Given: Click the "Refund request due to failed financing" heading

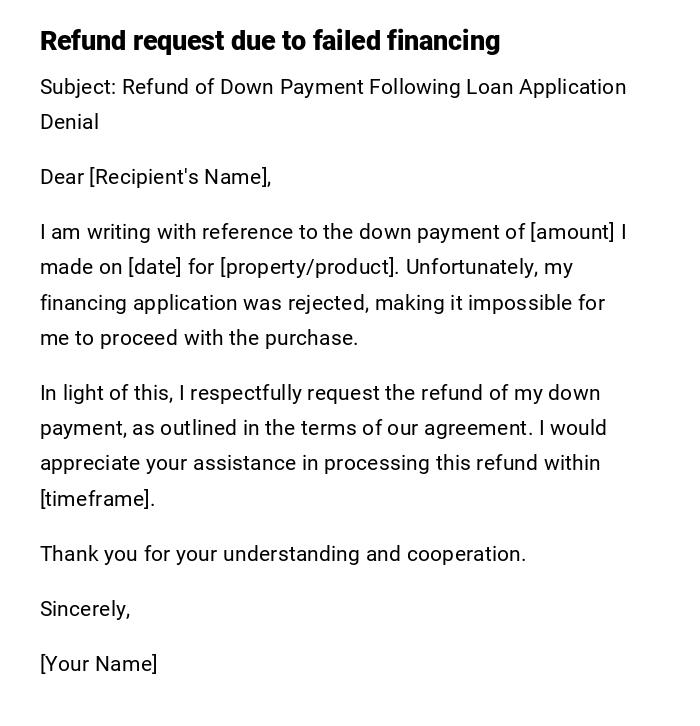Looking at the screenshot, I should pos(270,41).
